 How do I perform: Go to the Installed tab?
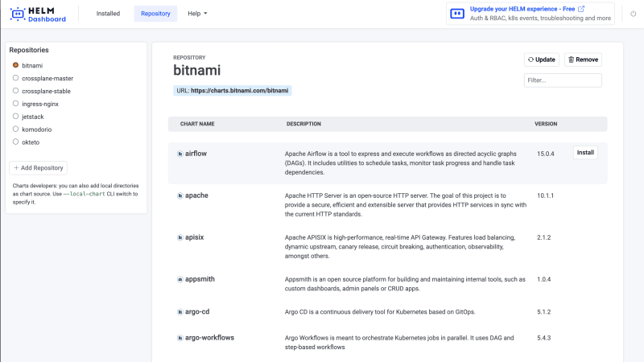pyautogui.click(x=108, y=14)
